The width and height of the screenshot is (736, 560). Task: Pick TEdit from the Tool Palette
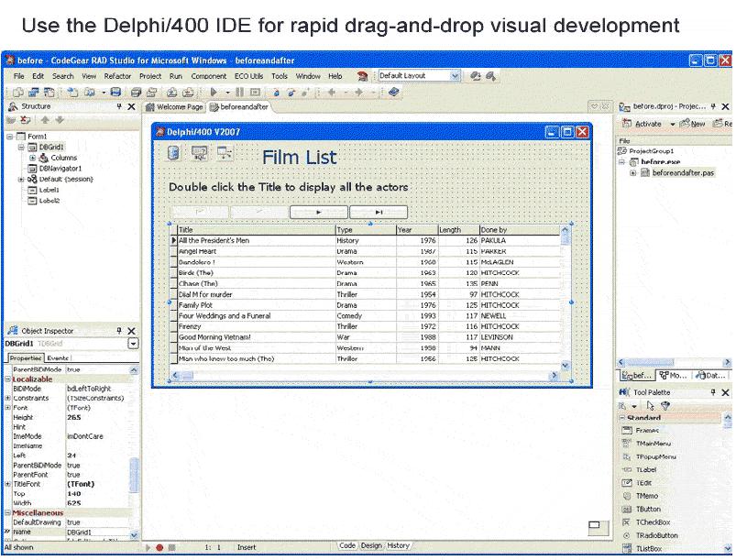pos(643,482)
